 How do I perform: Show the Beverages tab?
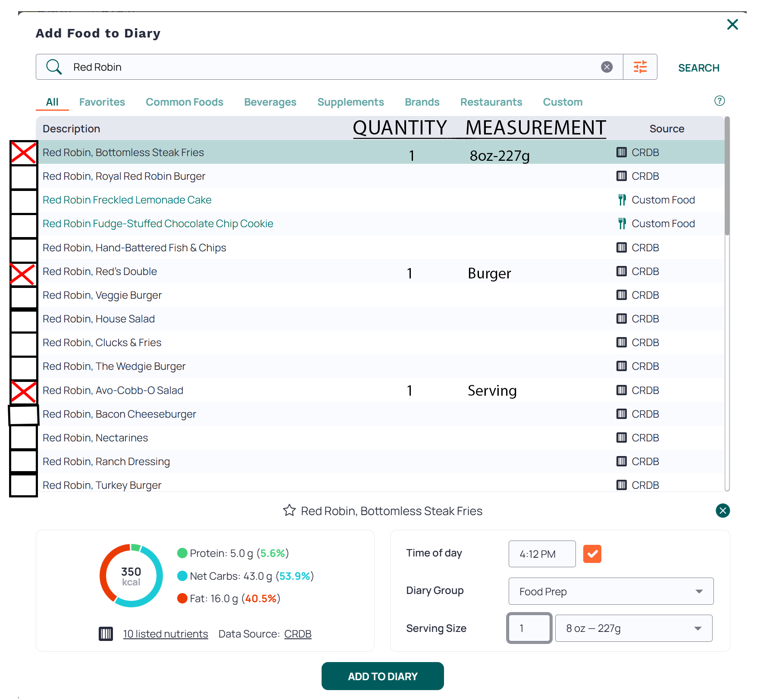(270, 102)
